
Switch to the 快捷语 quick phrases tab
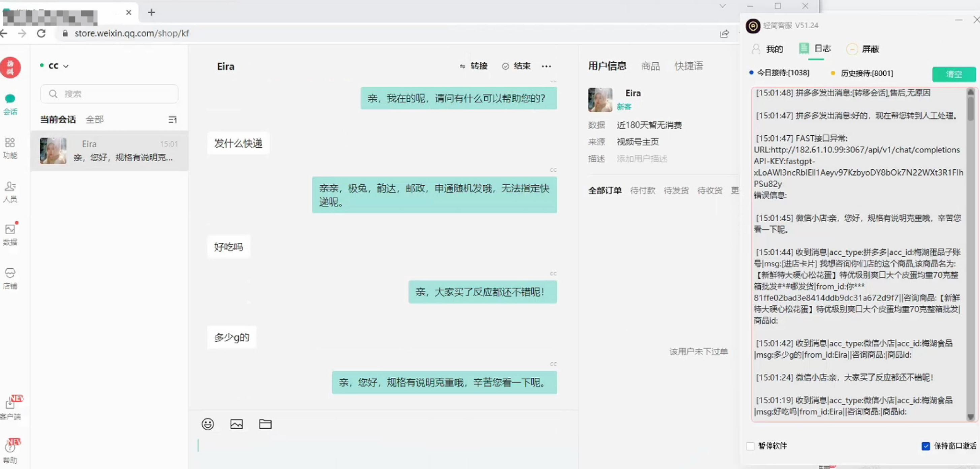coord(689,66)
